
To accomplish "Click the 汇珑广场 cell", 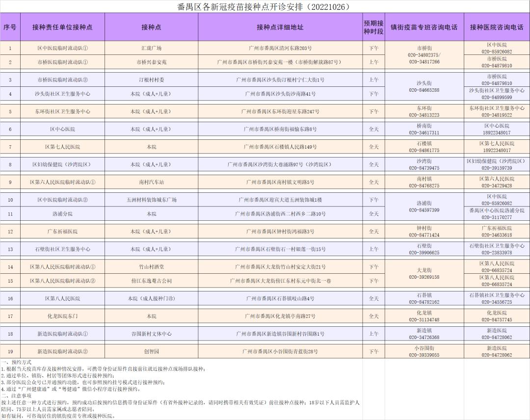I will click(x=152, y=48).
